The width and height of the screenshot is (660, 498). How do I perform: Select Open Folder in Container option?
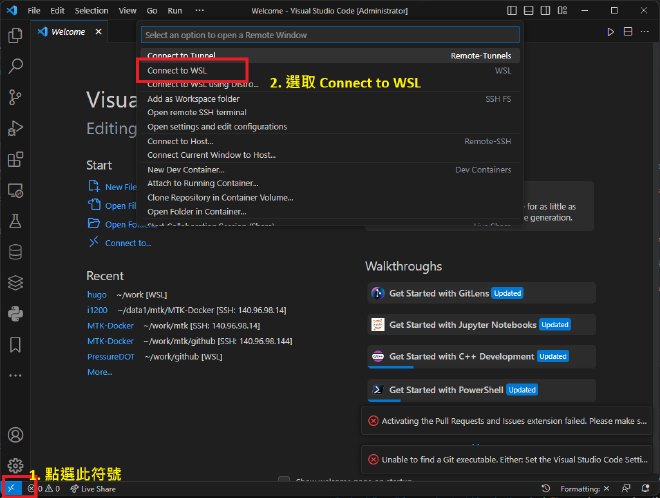330,212
